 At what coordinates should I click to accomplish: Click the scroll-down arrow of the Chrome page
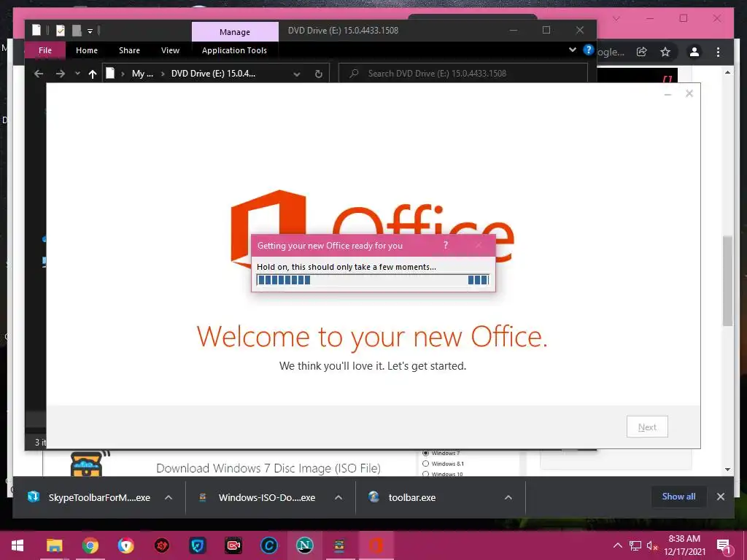(x=727, y=470)
